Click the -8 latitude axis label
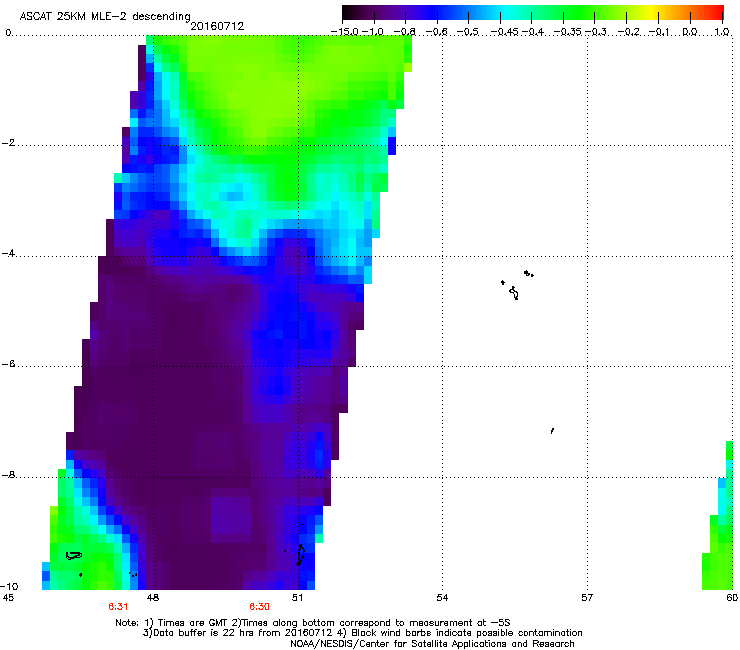The height and width of the screenshot is (650, 740). pos(8,475)
